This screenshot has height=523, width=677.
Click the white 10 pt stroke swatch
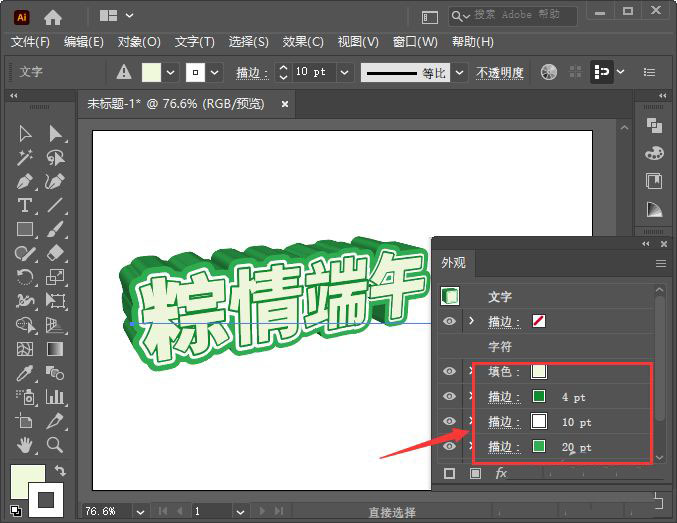coord(539,422)
